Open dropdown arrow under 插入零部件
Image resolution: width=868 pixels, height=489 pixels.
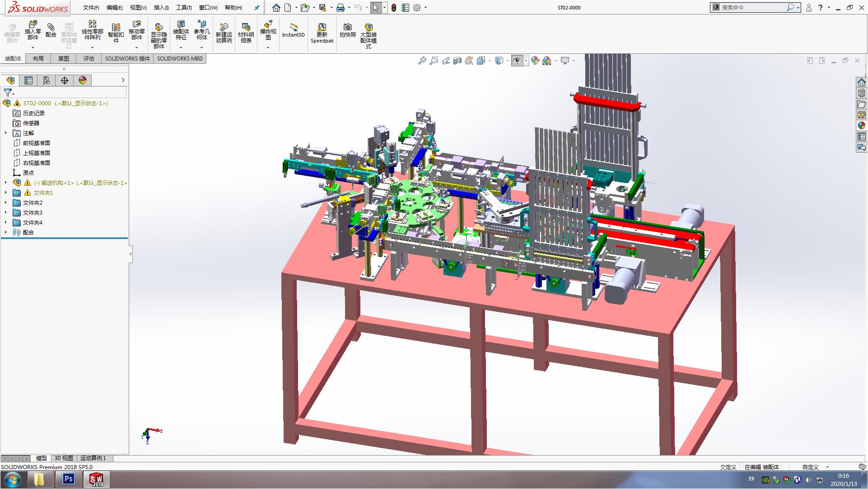click(x=33, y=48)
